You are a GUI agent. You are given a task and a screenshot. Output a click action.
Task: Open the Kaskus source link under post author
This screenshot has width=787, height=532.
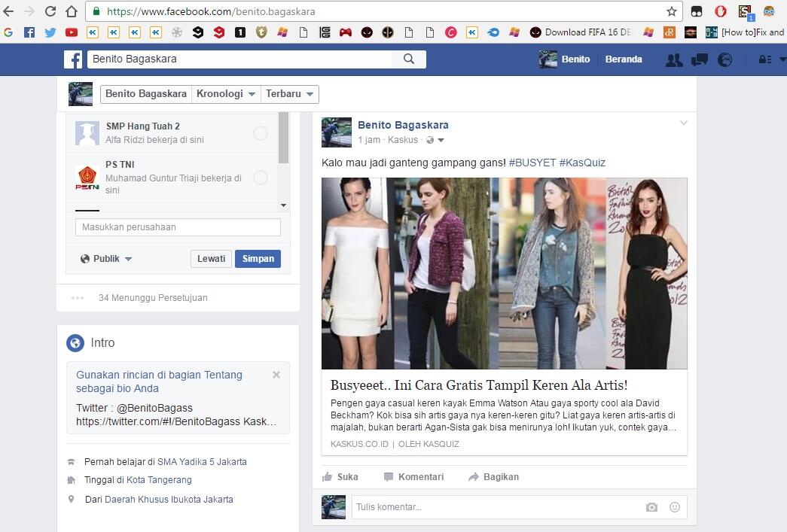[x=402, y=140]
